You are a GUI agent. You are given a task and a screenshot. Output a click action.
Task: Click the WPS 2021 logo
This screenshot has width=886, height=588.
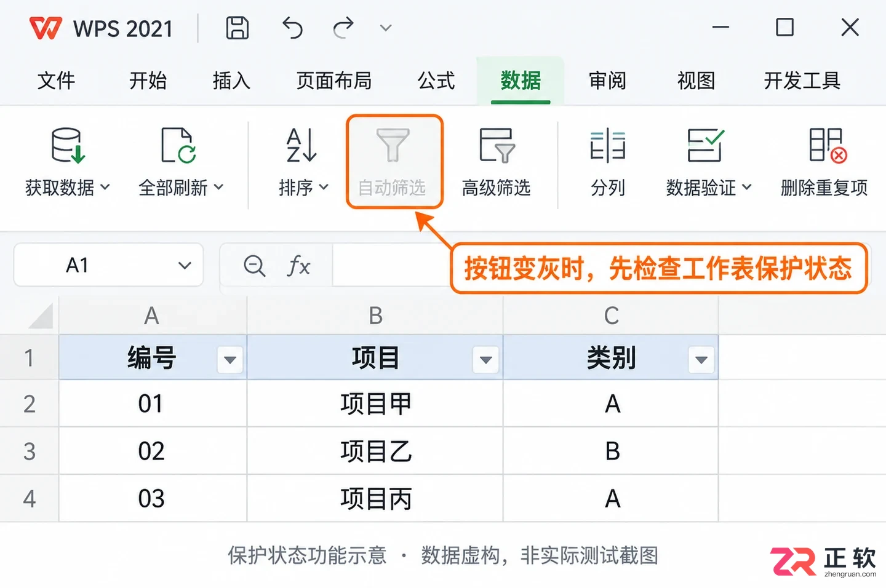pyautogui.click(x=46, y=28)
